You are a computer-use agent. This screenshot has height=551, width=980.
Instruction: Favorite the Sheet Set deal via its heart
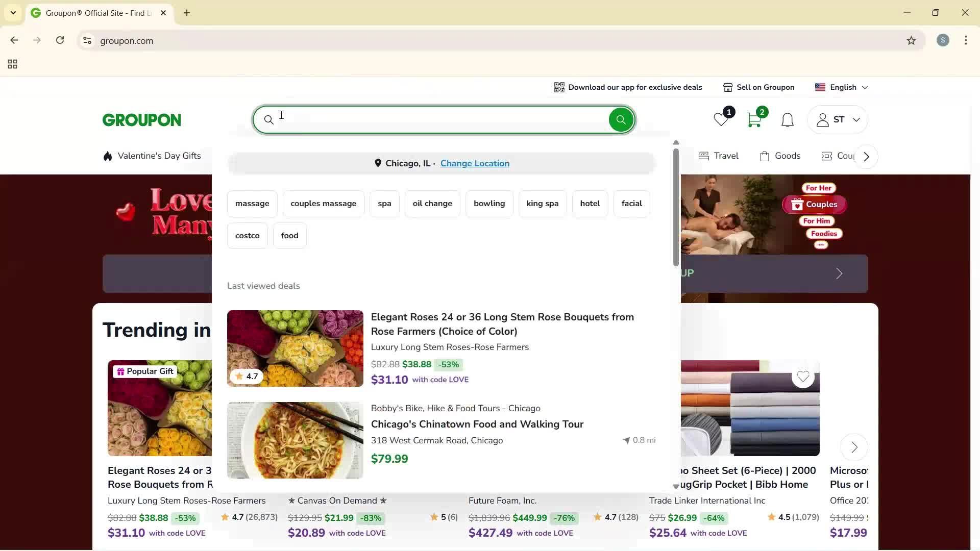point(802,377)
